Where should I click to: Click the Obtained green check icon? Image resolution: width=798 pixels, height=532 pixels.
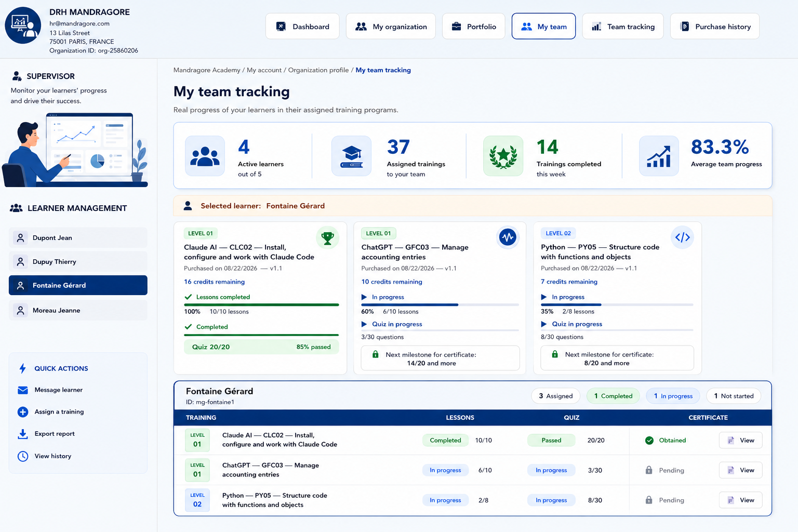tap(649, 441)
